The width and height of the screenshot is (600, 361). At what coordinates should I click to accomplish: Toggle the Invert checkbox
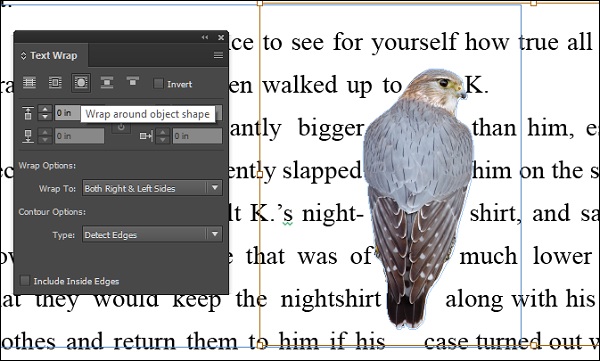click(x=158, y=83)
